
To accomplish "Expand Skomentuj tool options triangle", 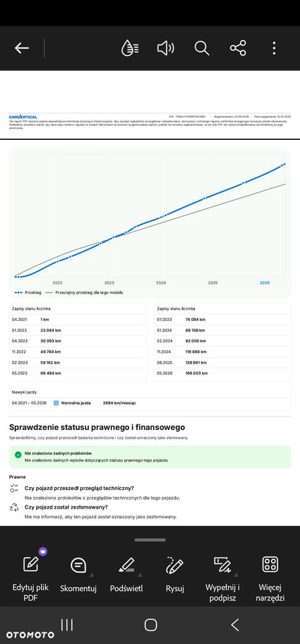I will click(x=91, y=574).
